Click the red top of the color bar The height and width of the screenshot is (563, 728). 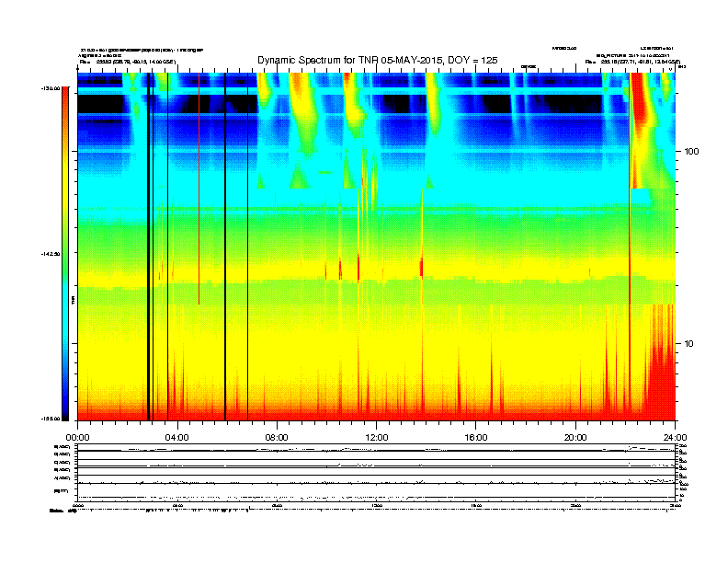[x=64, y=101]
